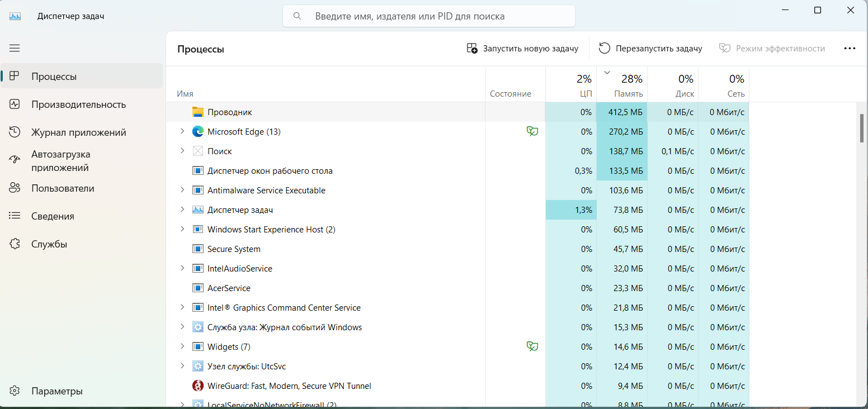Image resolution: width=868 pixels, height=409 pixels.
Task: Open the Сведения tab
Action: (x=82, y=216)
